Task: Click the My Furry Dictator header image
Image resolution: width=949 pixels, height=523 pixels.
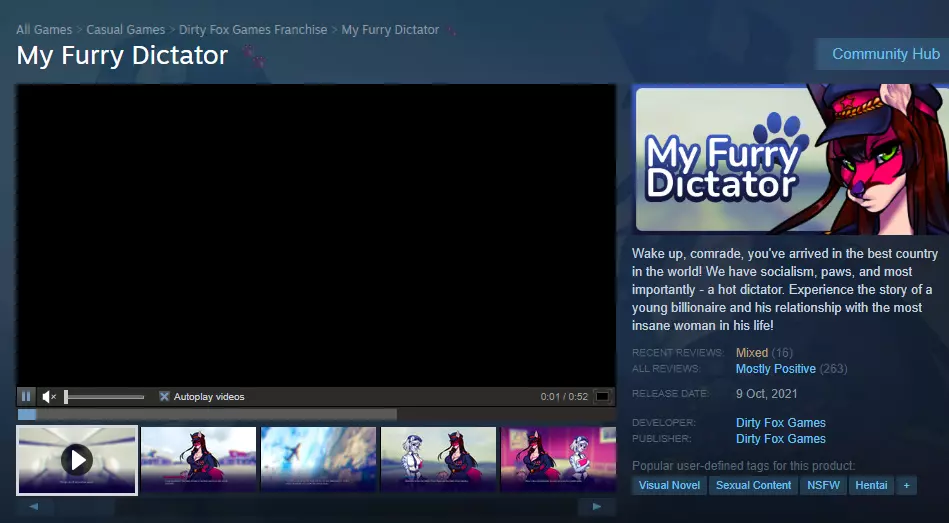Action: point(792,159)
